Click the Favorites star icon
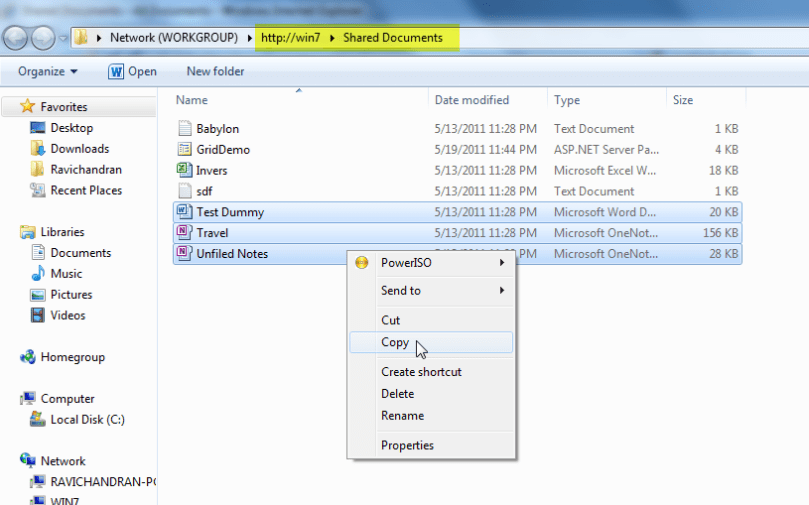The image size is (809, 505). point(28,106)
